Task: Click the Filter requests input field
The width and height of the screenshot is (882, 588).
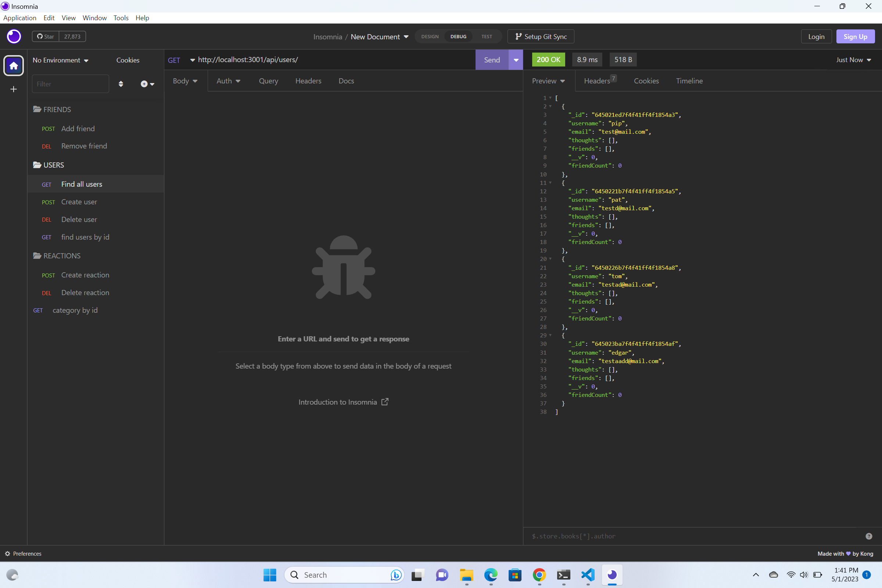Action: point(70,84)
